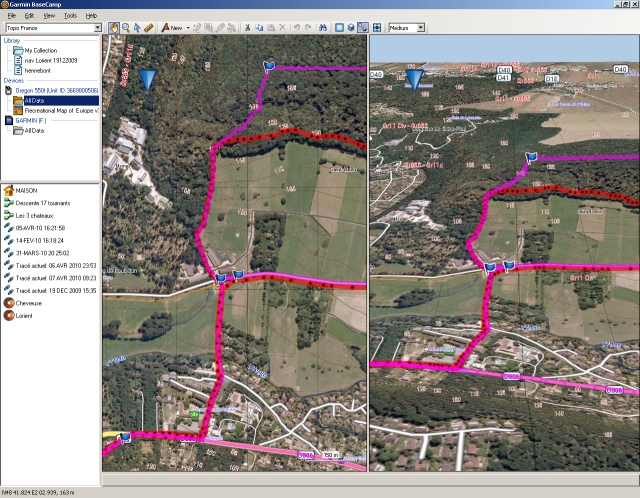The width and height of the screenshot is (640, 498).
Task: Switch to 2D map view
Action: (x=339, y=28)
